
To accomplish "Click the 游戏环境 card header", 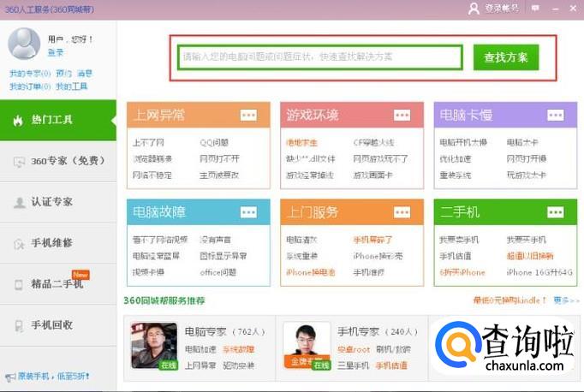I will coord(352,115).
